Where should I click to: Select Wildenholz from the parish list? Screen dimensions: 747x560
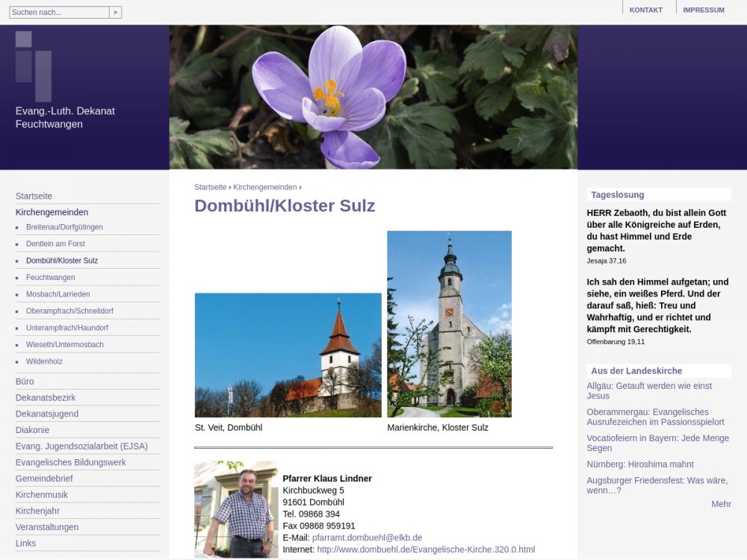coord(44,361)
